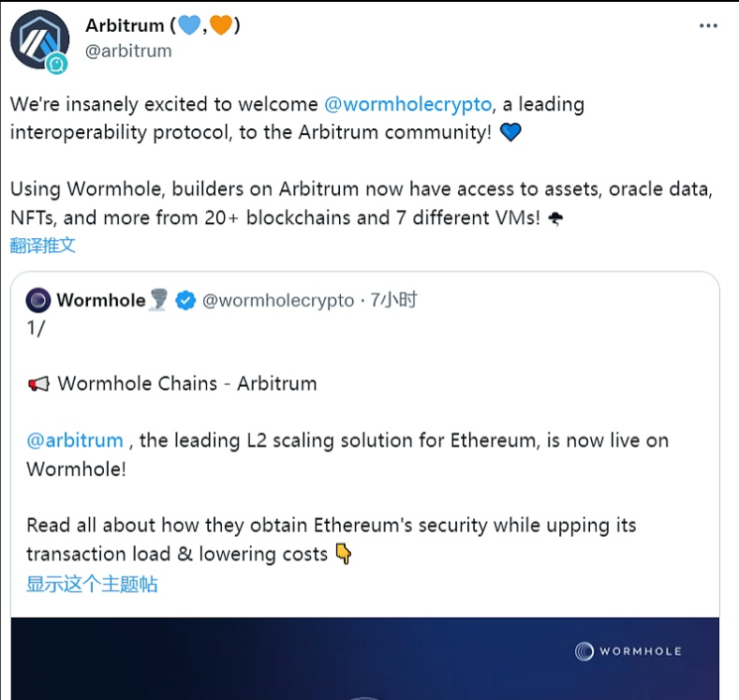Click the Wormhole avatar in the quoted tweet
This screenshot has width=739, height=700.
coord(38,301)
